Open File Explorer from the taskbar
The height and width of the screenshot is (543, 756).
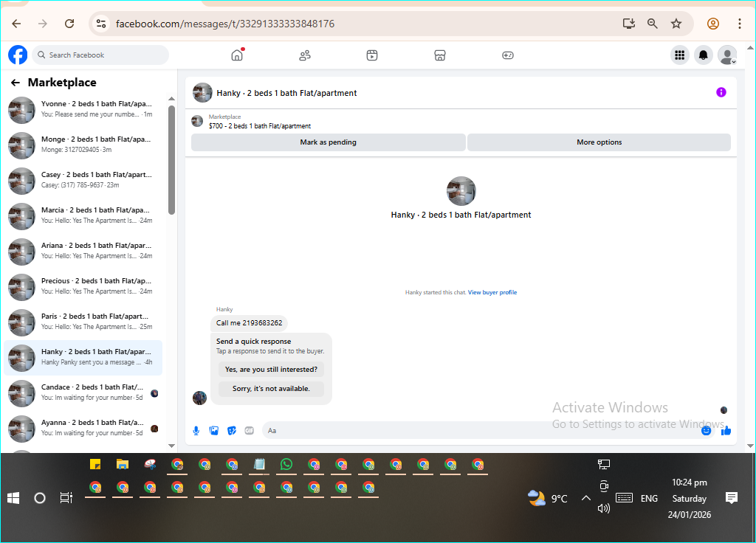pos(123,465)
